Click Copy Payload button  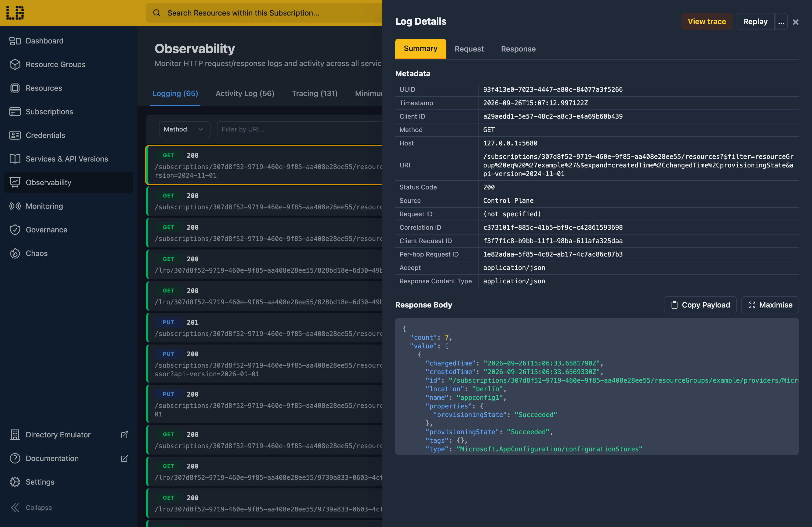[700, 305]
